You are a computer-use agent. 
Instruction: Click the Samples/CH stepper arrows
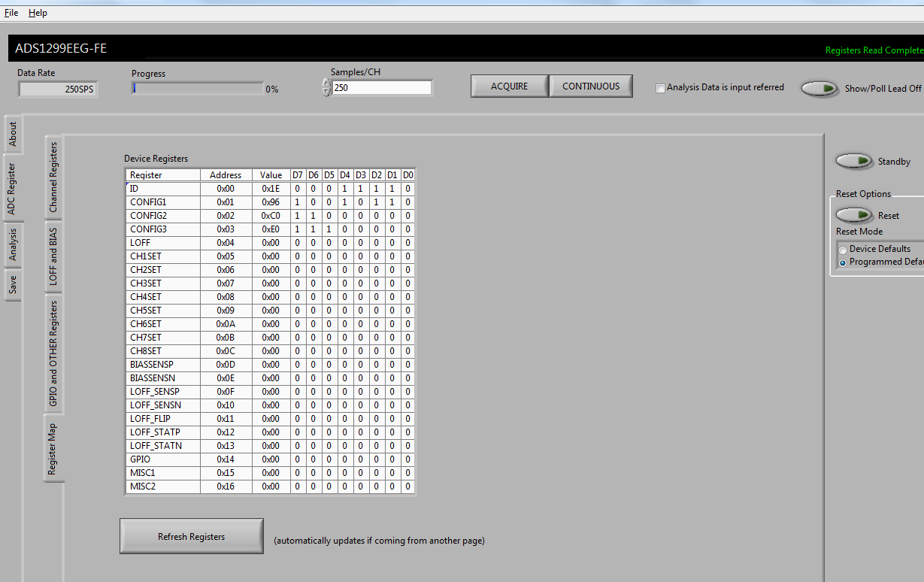326,87
